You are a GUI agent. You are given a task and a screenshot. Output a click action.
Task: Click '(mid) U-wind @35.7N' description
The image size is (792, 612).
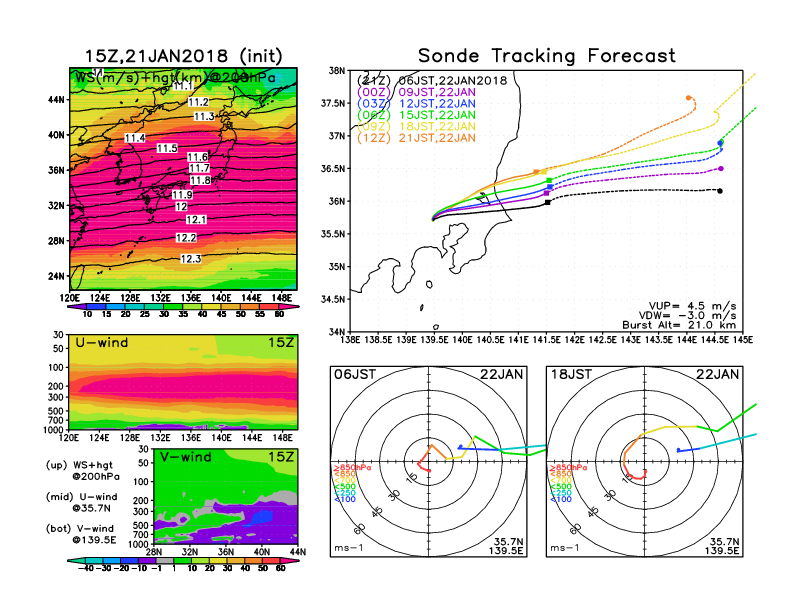tap(82, 502)
